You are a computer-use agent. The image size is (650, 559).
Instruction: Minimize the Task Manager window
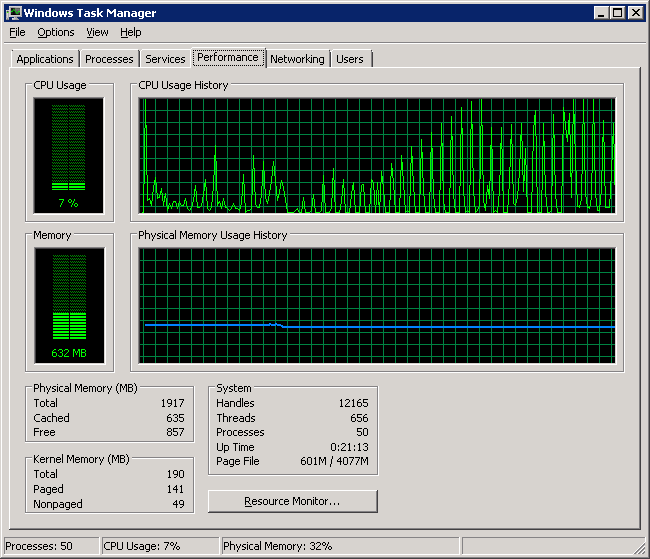pyautogui.click(x=600, y=13)
